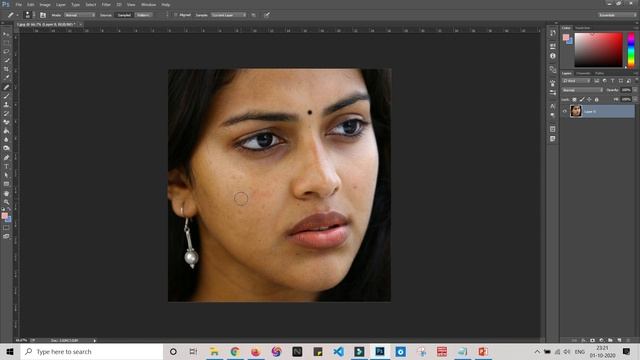Click the Windows search box

92,351
